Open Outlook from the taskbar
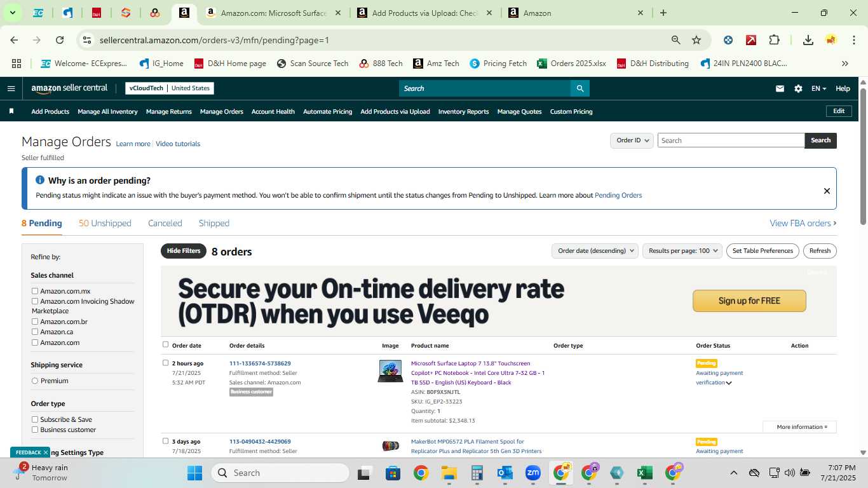This screenshot has width=868, height=488. coord(505,473)
